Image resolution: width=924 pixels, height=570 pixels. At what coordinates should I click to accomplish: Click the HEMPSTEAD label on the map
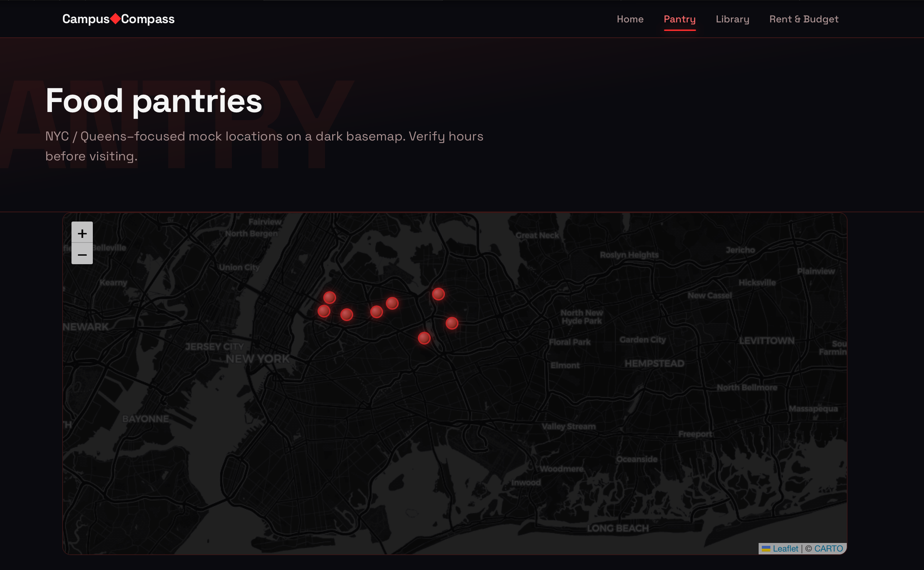point(654,363)
